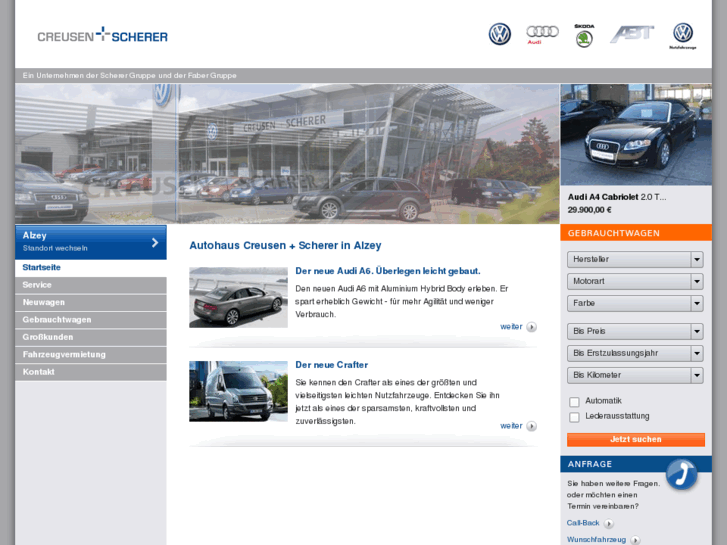Screen dimensions: 727x545
Task: Open the Neuwagen menu item
Action: click(x=91, y=302)
